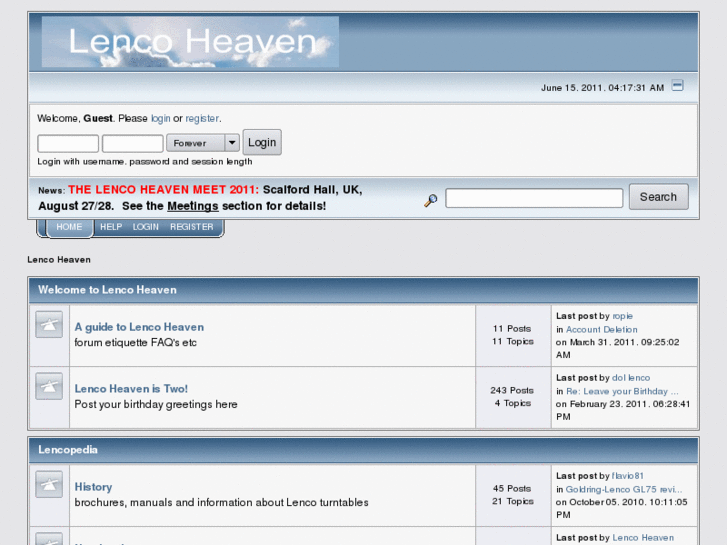
Task: Click the Search button
Action: point(658,197)
